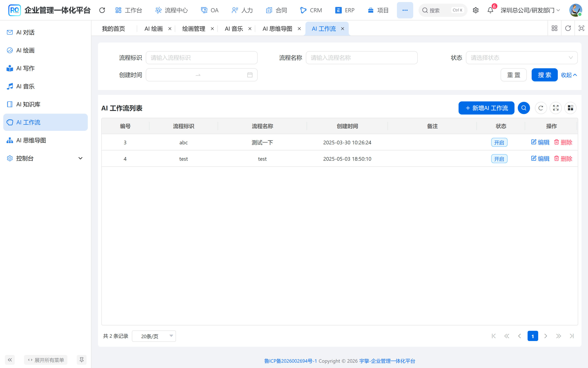Click the blue circular search icon
588x368 pixels.
[x=524, y=108]
